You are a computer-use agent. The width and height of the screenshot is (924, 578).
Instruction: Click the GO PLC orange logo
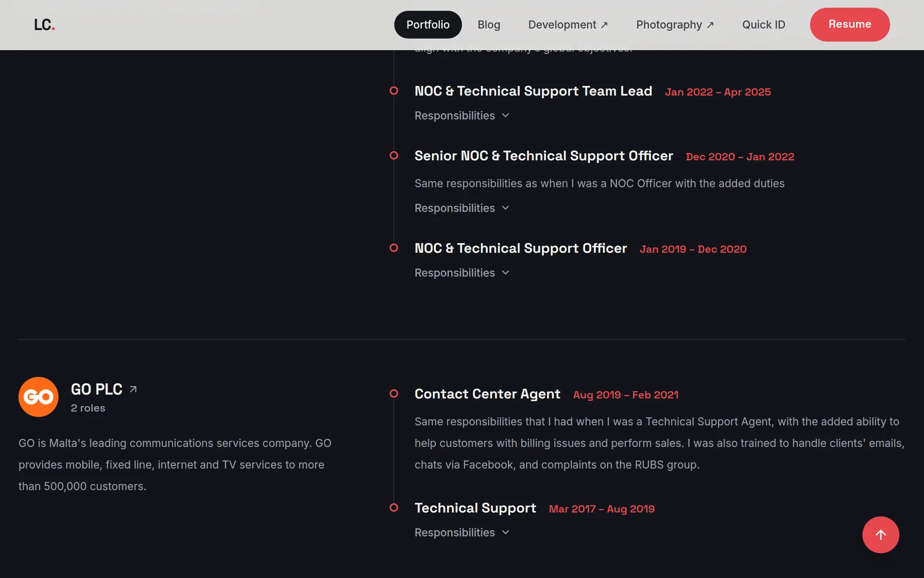(38, 397)
